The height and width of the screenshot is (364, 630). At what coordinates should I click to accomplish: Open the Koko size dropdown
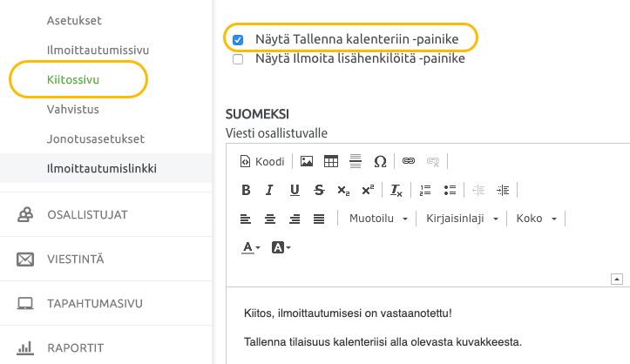(x=536, y=219)
